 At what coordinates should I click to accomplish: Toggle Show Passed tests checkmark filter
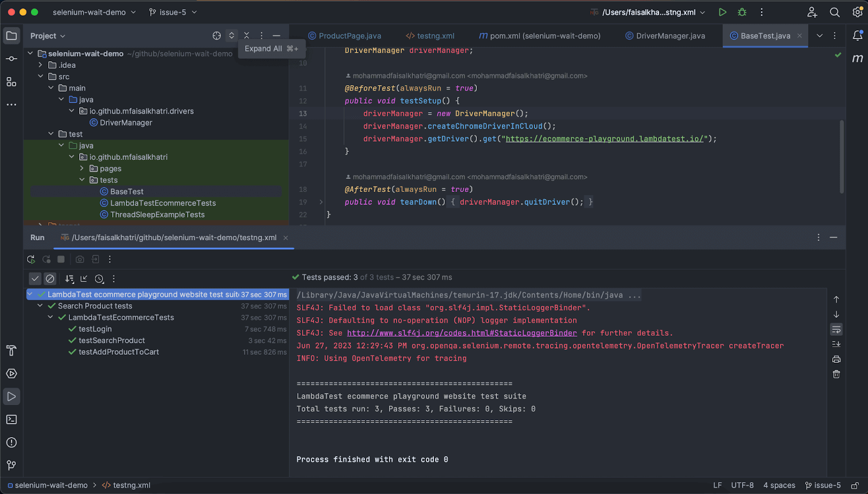pos(35,278)
